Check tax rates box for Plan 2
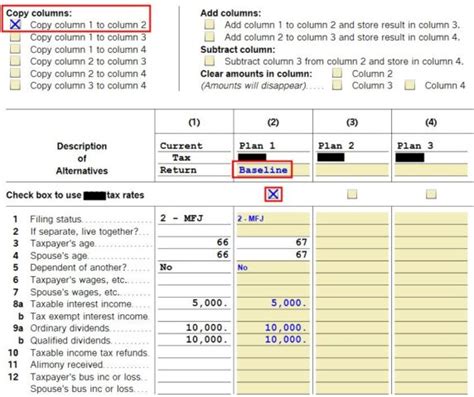474x397 pixels. pyautogui.click(x=352, y=194)
